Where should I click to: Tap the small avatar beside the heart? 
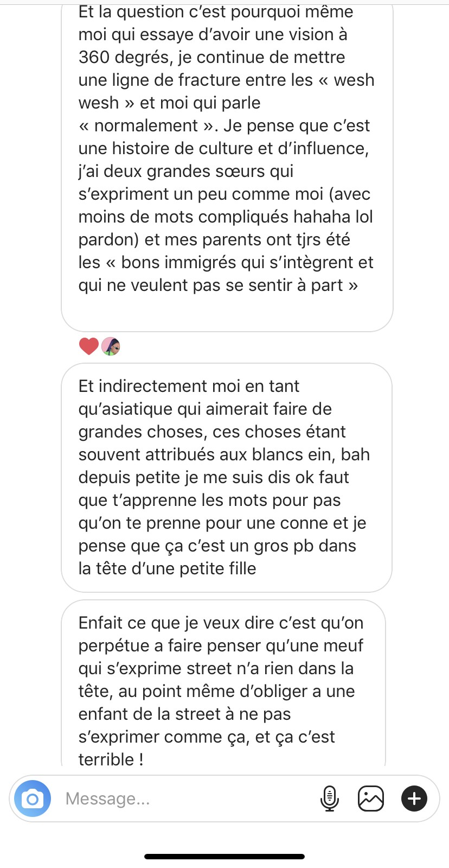pyautogui.click(x=111, y=346)
